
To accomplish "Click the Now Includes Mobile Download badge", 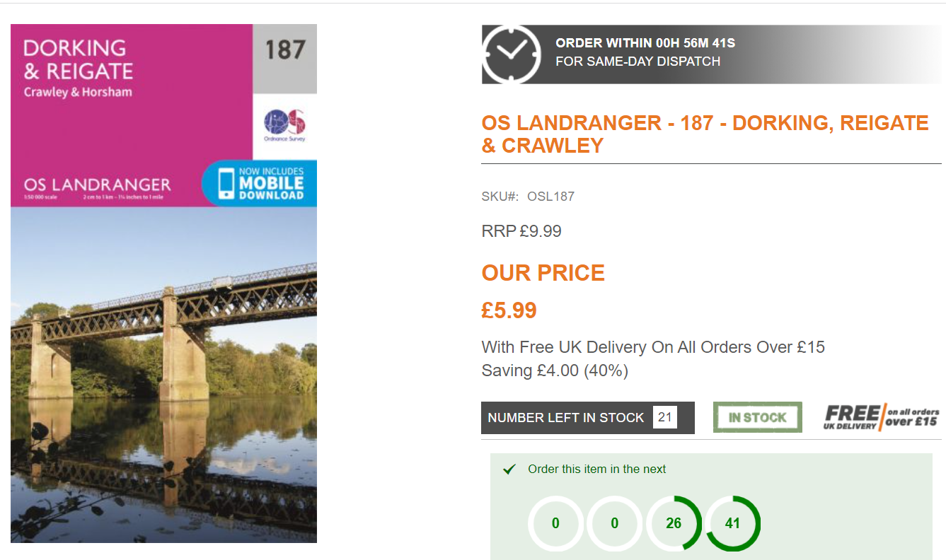I will (x=259, y=184).
